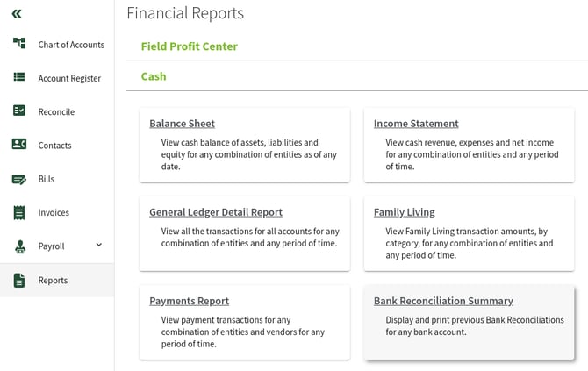Image resolution: width=588 pixels, height=371 pixels.
Task: View the Family Living report
Action: pyautogui.click(x=404, y=212)
